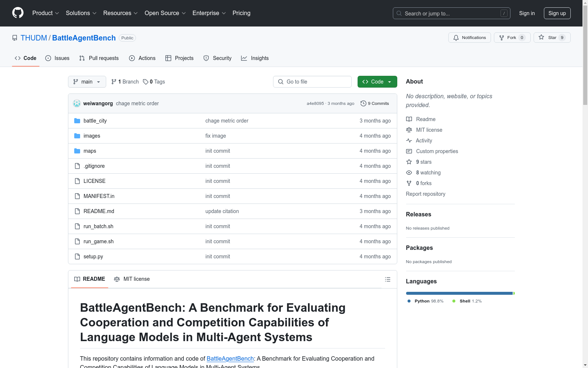Click the setup.py file icon

[x=77, y=256]
